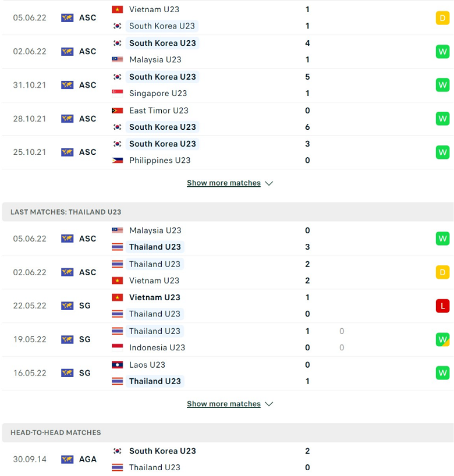Screen dimensions: 454x476
Task: Click the SG competition label for 19.05.22
Action: (85, 339)
